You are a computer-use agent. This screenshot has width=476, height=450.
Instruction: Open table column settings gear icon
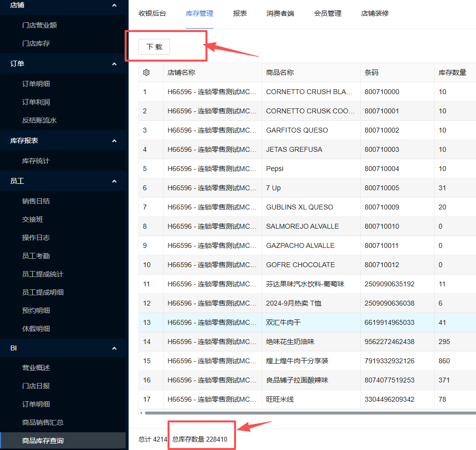[146, 72]
